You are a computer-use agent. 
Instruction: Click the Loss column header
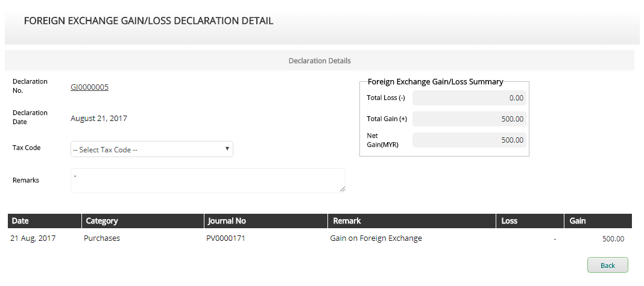click(x=510, y=221)
